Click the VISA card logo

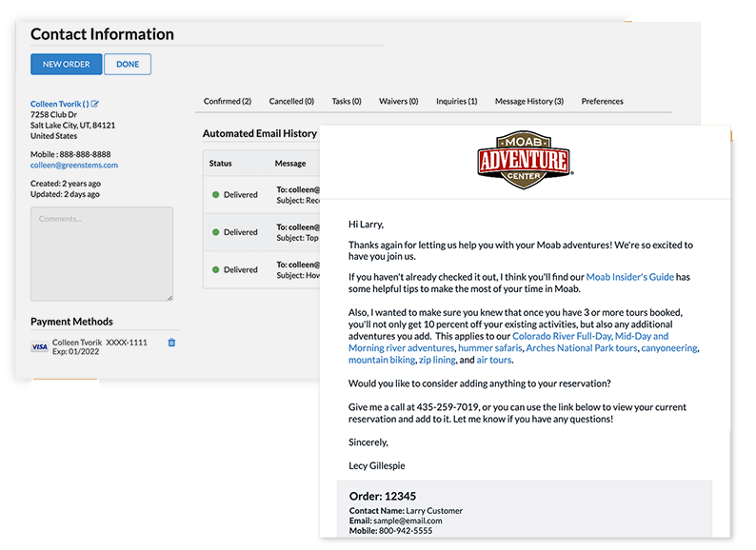click(40, 346)
